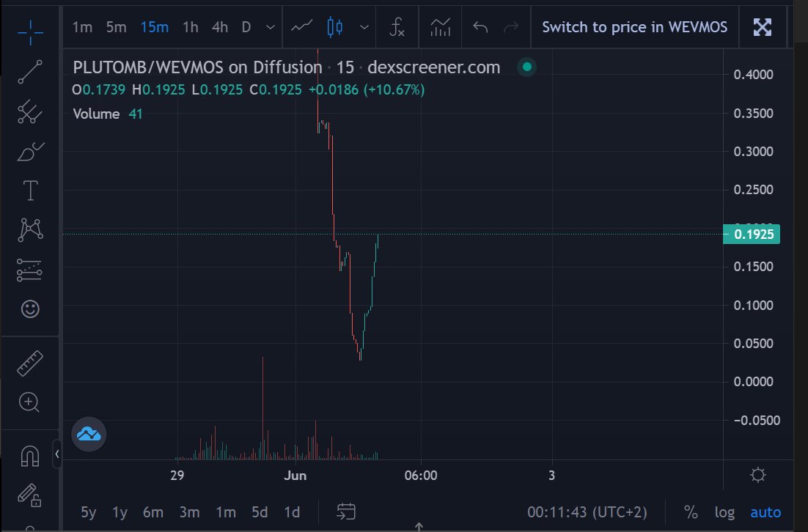Select the pitchfork drawing tool

(x=30, y=111)
